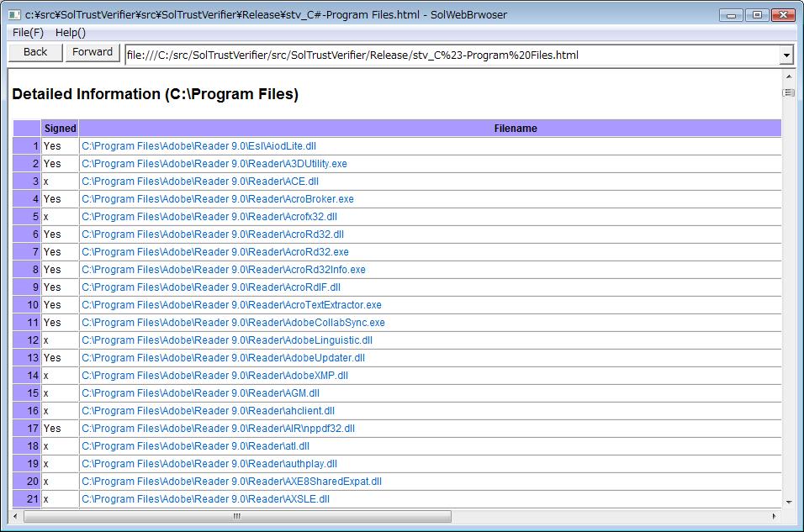The height and width of the screenshot is (532, 804).
Task: Open the authplay.dll link
Action: click(x=209, y=464)
